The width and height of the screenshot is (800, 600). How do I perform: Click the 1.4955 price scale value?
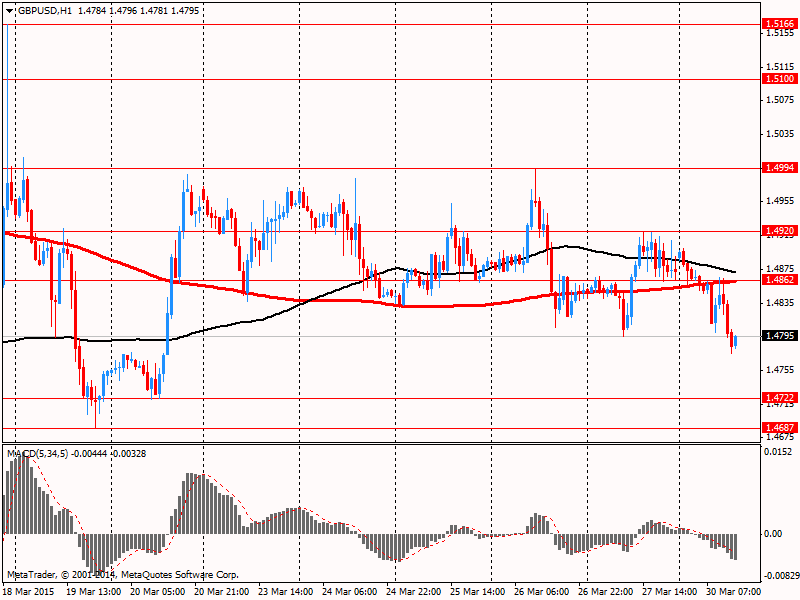tap(781, 201)
